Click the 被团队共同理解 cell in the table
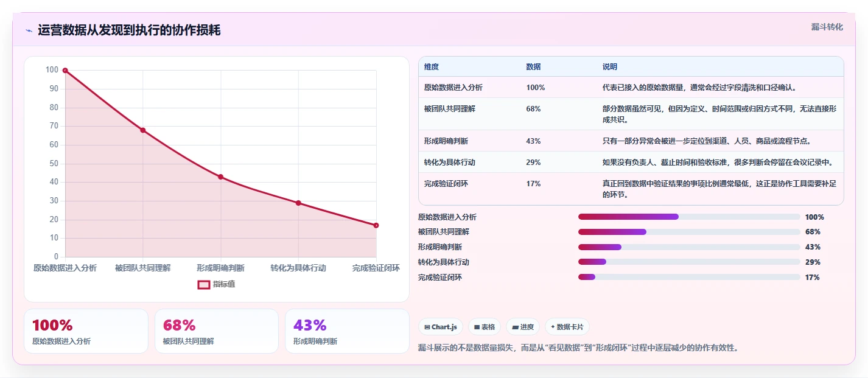This screenshot has width=868, height=378. (450, 109)
